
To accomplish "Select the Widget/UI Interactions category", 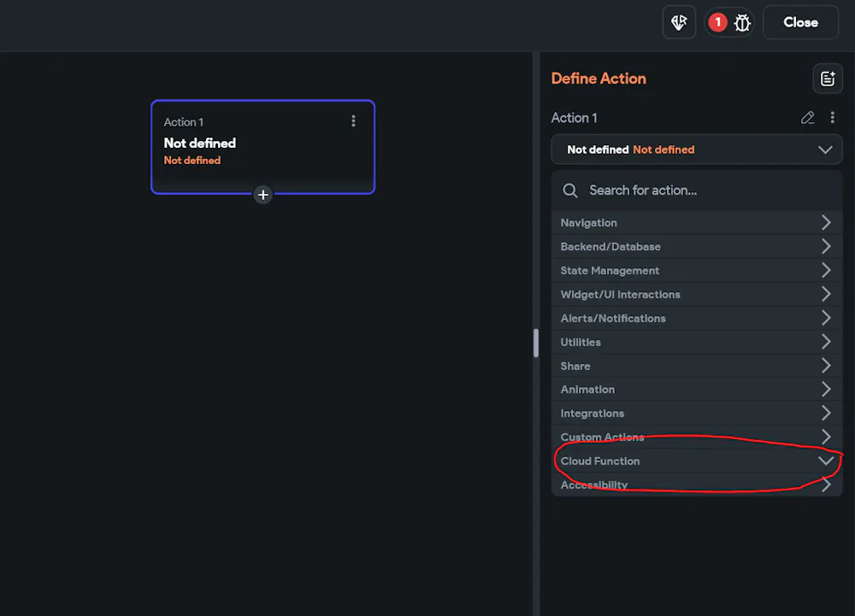I will [696, 295].
